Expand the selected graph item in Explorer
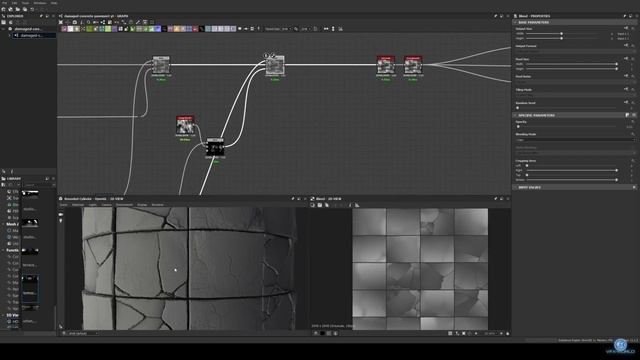The image size is (640, 360). pyautogui.click(x=10, y=36)
